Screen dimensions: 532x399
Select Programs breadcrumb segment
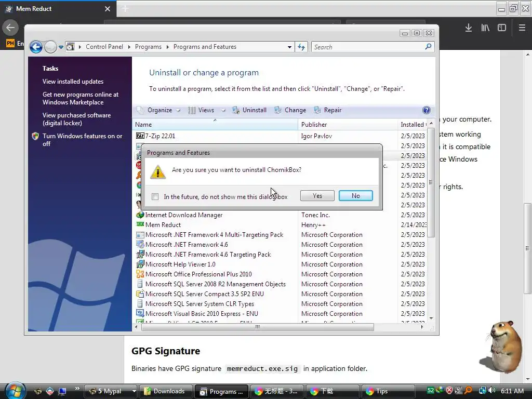[x=148, y=47]
